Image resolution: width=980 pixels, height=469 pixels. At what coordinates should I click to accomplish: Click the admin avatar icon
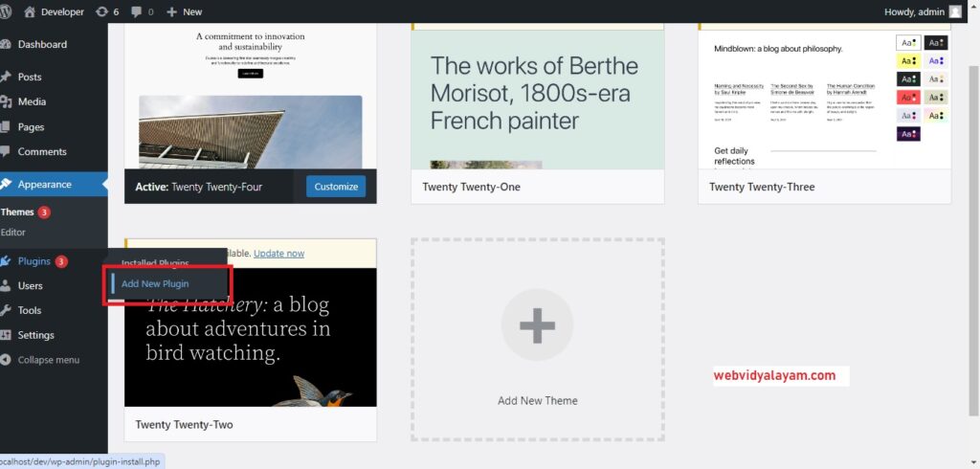(955, 11)
